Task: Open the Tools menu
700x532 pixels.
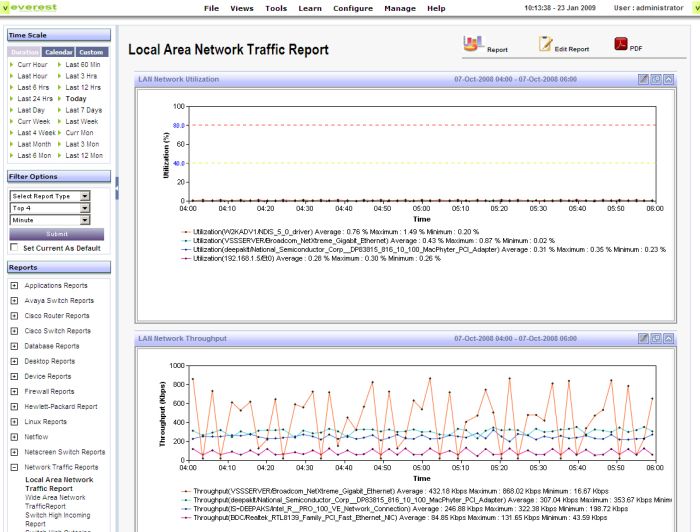Action: 276,8
